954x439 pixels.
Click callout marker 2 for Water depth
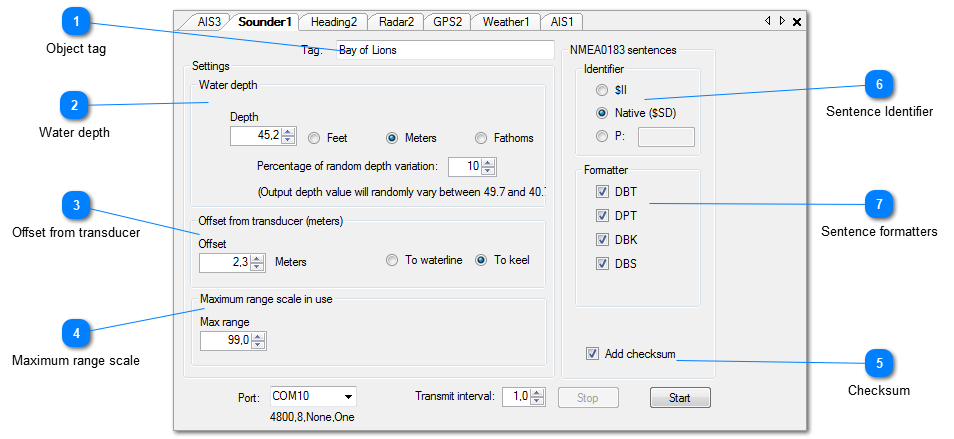(75, 105)
